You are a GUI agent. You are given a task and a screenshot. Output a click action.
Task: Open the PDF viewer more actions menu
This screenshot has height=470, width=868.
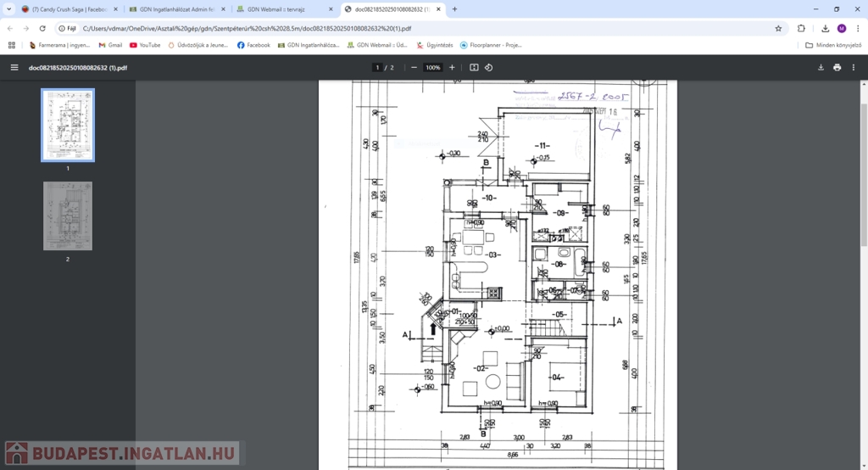point(854,67)
